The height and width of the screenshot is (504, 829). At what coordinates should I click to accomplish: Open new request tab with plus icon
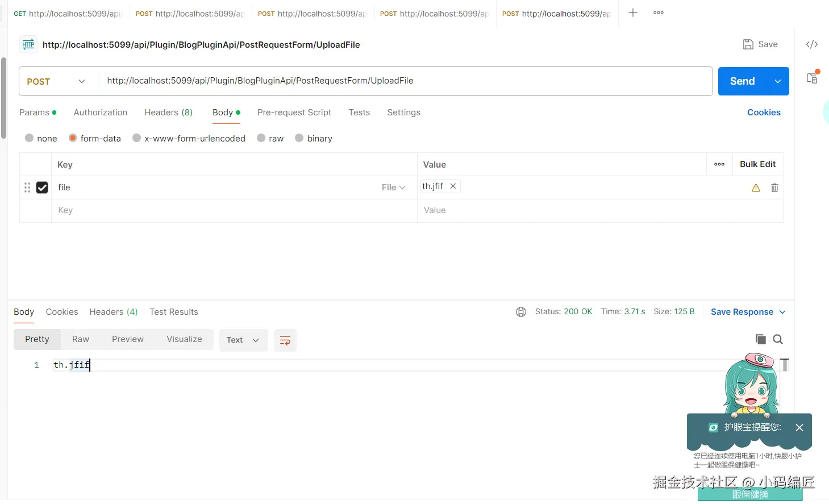pos(632,13)
